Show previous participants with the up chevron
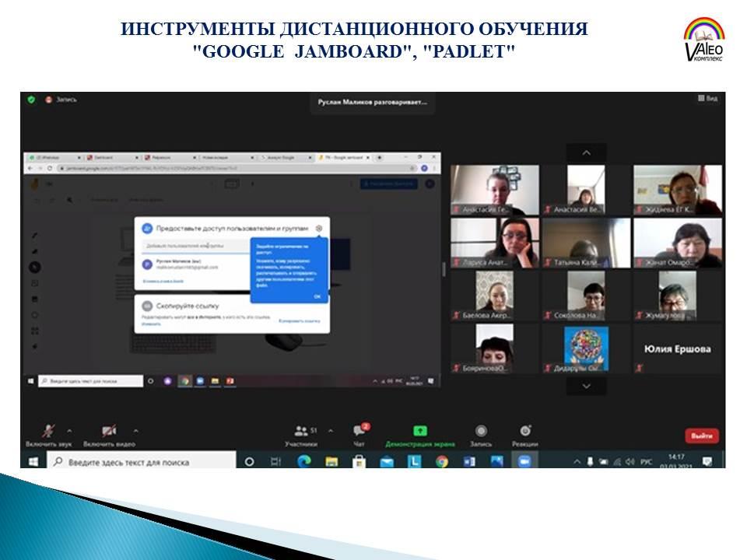Viewport: 747px width, 560px height. point(587,153)
